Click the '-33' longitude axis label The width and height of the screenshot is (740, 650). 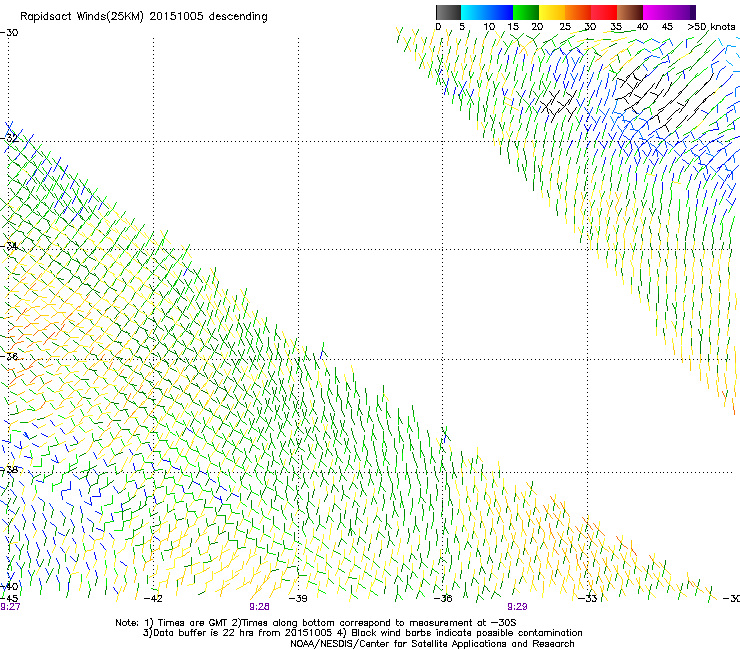click(588, 599)
